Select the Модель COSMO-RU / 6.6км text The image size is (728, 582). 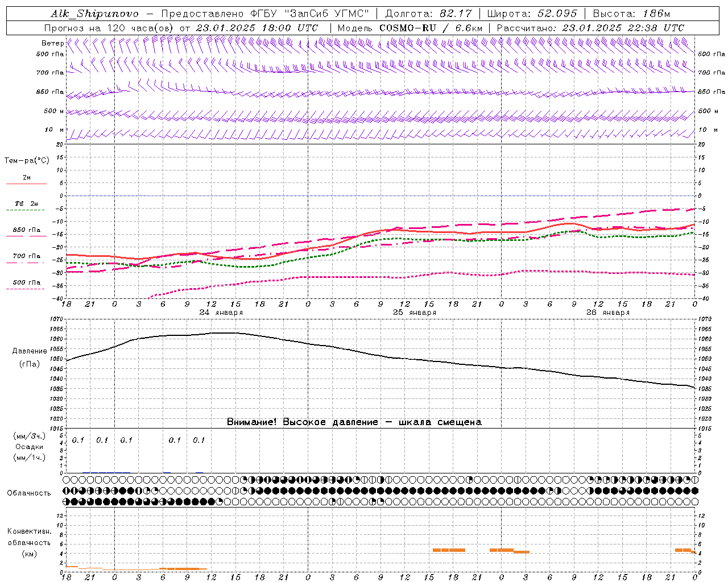point(410,28)
